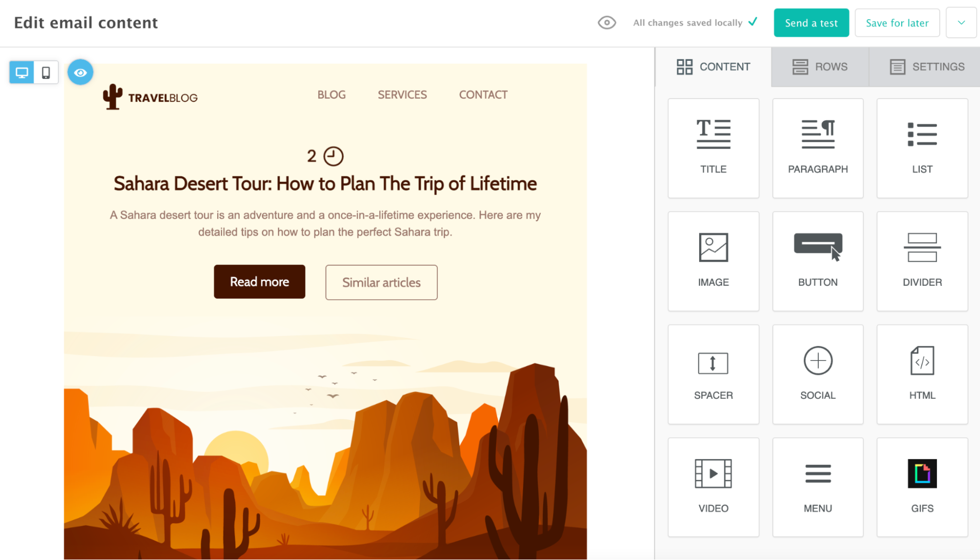Switch to the Rows tab

click(x=820, y=66)
